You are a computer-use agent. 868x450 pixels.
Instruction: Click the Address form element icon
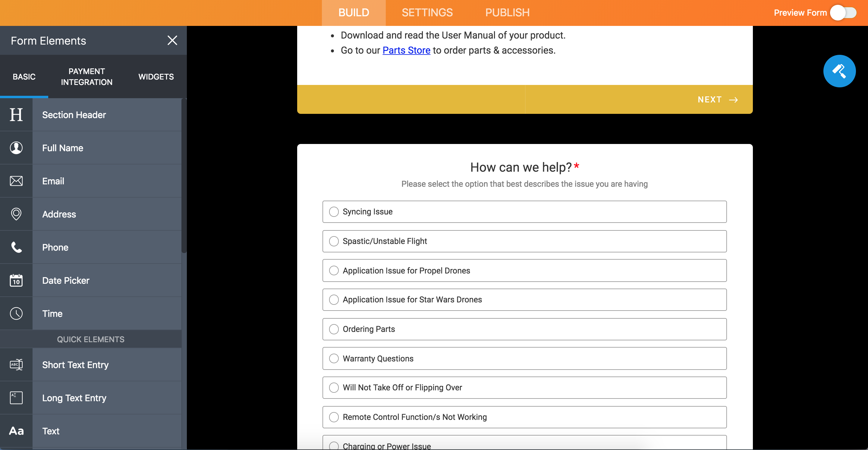point(16,214)
